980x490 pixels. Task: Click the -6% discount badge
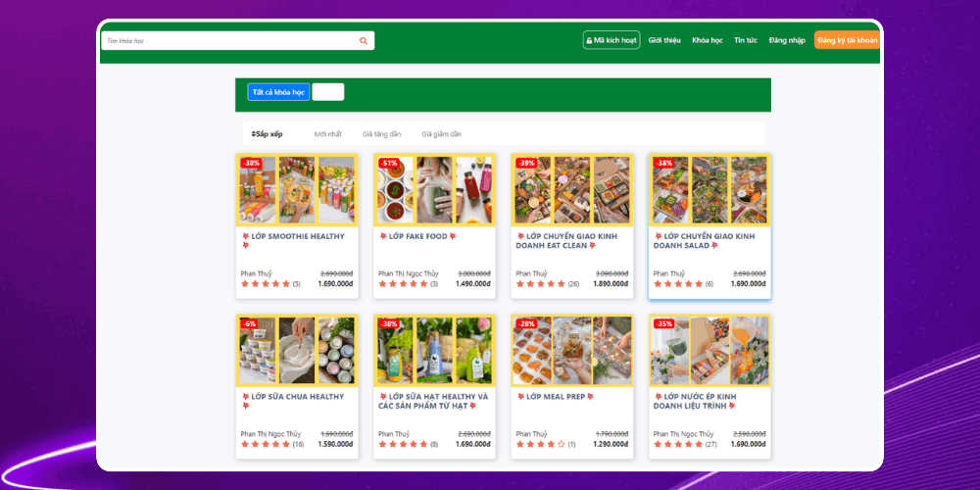pyautogui.click(x=249, y=323)
